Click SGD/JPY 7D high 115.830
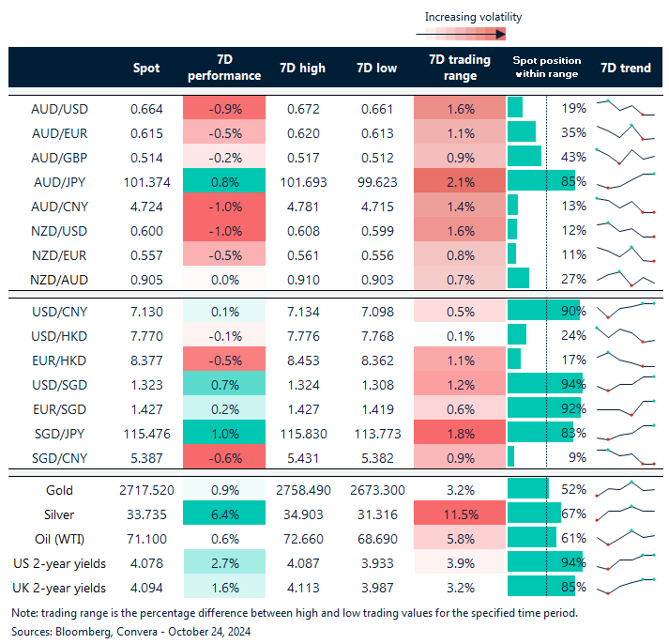 point(303,434)
